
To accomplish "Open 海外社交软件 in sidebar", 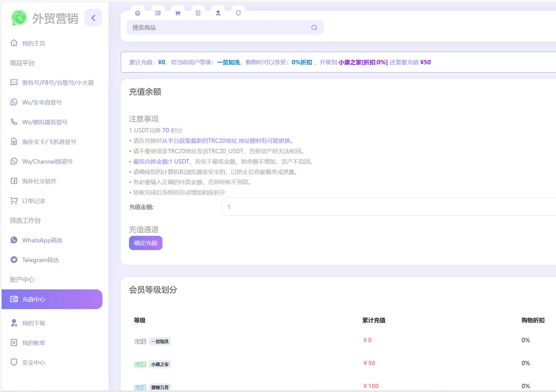I will (40, 181).
